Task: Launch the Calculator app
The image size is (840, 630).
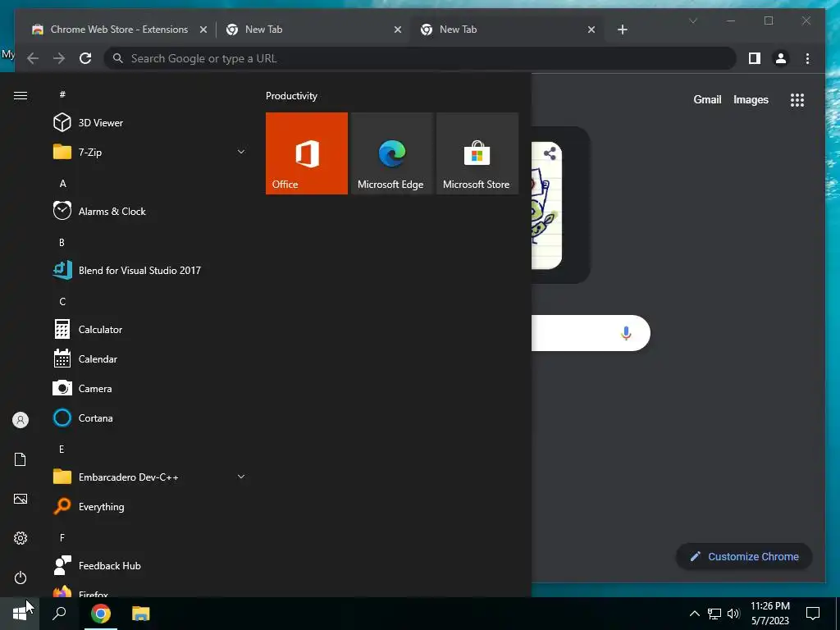Action: pos(150,329)
